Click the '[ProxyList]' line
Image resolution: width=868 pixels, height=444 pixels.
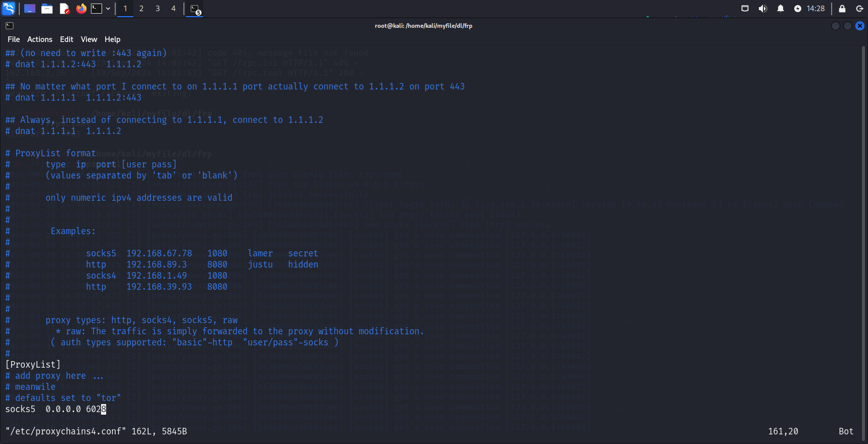pyautogui.click(x=33, y=365)
